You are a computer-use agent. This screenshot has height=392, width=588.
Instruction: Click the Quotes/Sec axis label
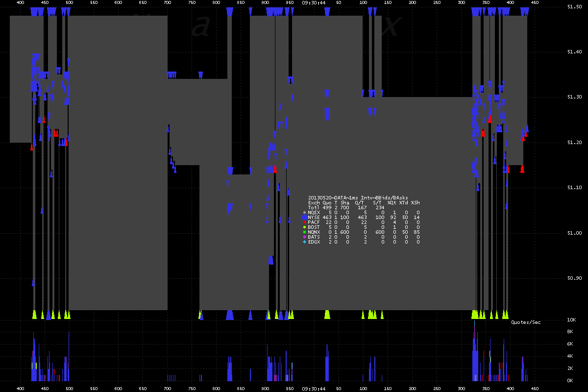526,322
